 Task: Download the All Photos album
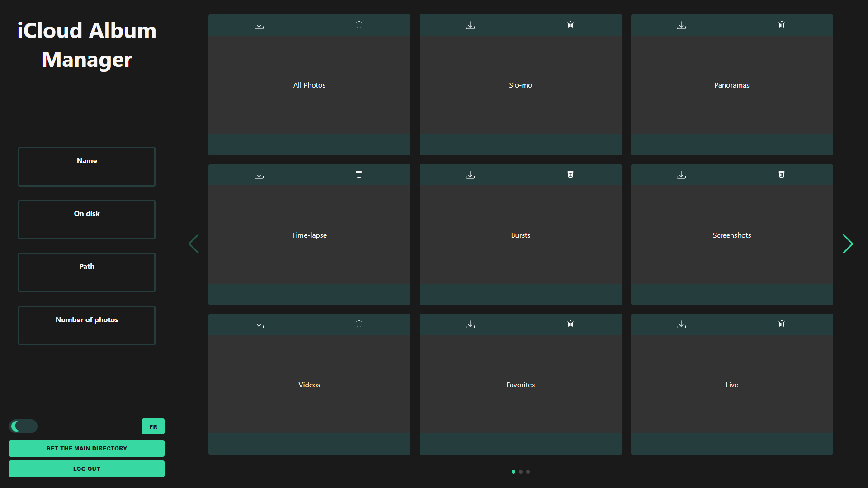pyautogui.click(x=259, y=25)
